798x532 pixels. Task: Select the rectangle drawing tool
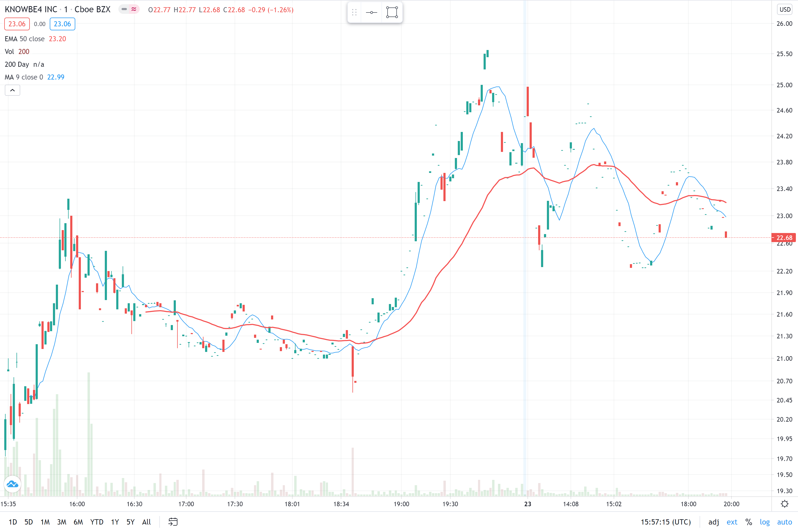392,13
